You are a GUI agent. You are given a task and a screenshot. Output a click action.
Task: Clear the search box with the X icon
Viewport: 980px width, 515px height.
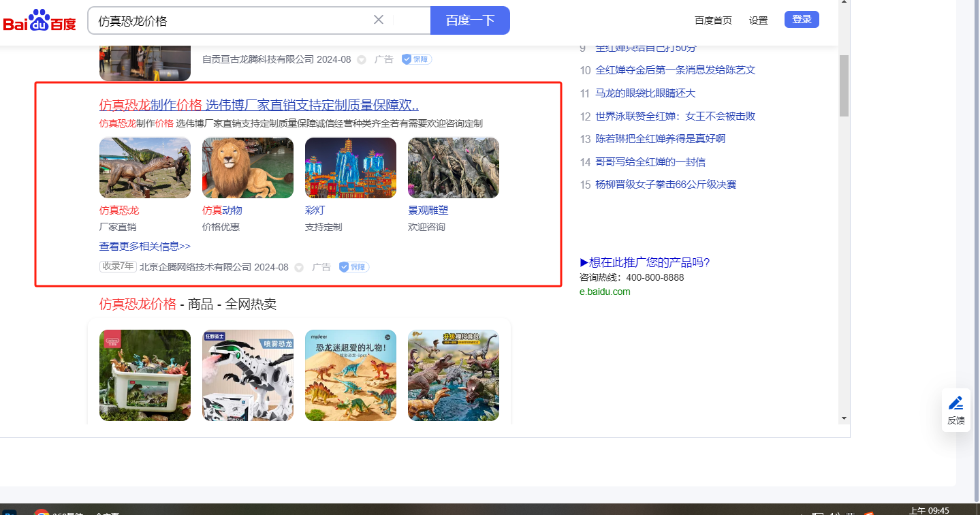[379, 20]
